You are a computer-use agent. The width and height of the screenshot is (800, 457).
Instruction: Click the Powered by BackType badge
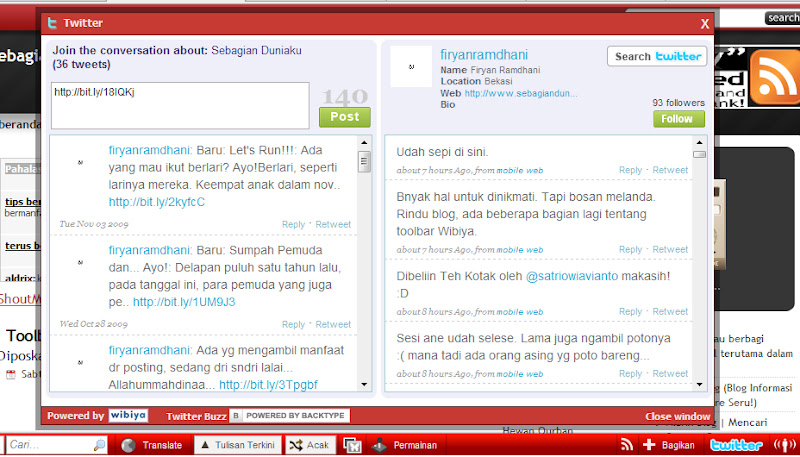(289, 416)
